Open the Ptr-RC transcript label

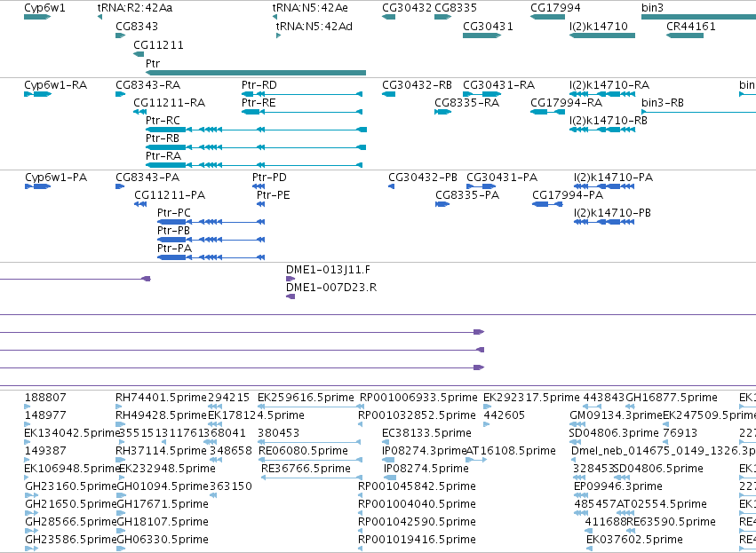(x=163, y=121)
